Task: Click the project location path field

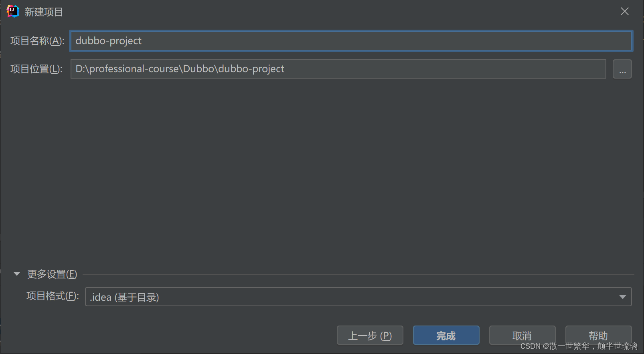Action: [338, 69]
